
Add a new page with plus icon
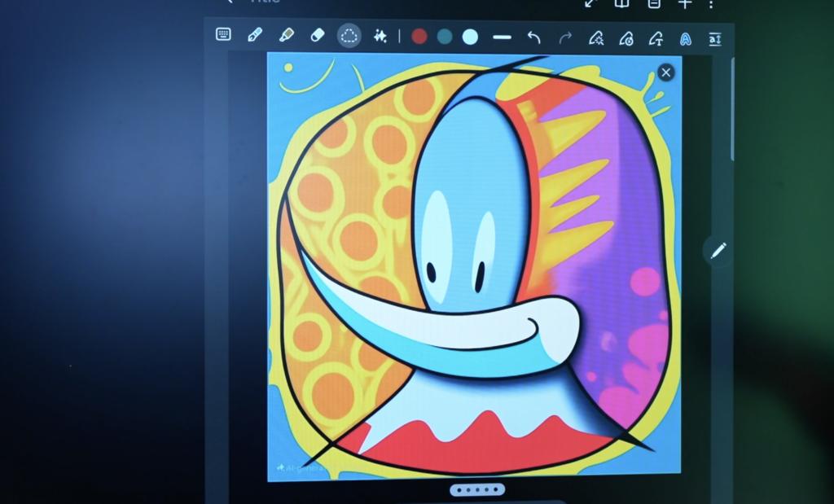pos(685,4)
